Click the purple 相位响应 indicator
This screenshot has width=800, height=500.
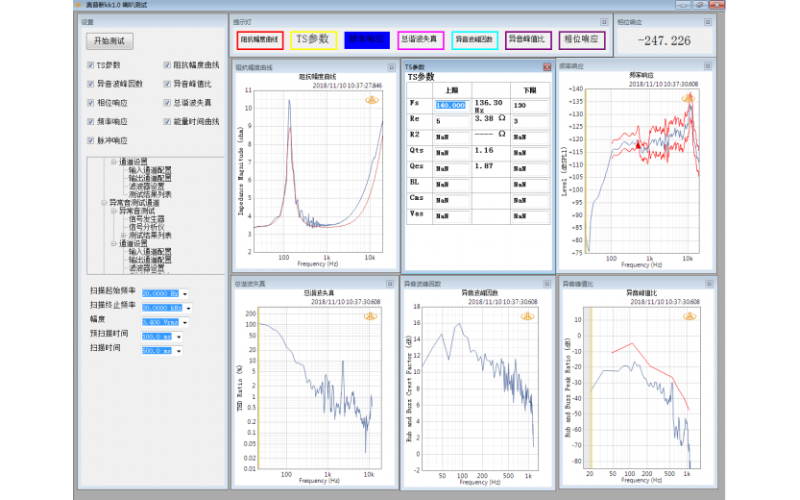582,40
